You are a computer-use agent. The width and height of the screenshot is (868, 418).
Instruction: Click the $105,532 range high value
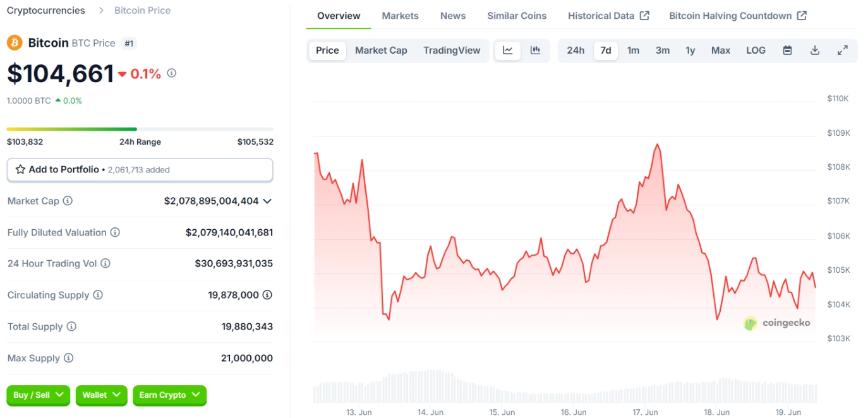click(255, 142)
